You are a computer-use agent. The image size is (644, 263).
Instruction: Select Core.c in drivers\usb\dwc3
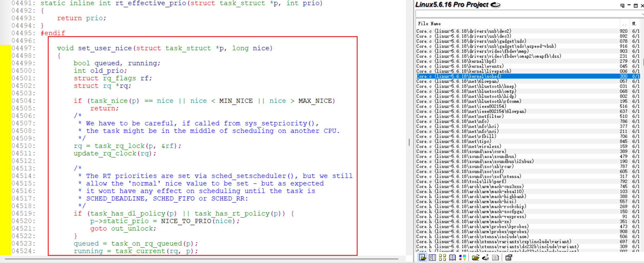528,36
